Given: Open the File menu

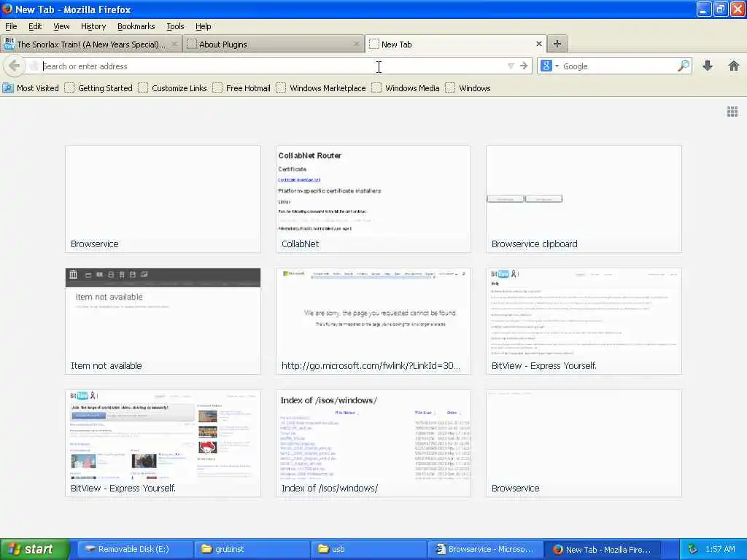Looking at the screenshot, I should pos(11,26).
